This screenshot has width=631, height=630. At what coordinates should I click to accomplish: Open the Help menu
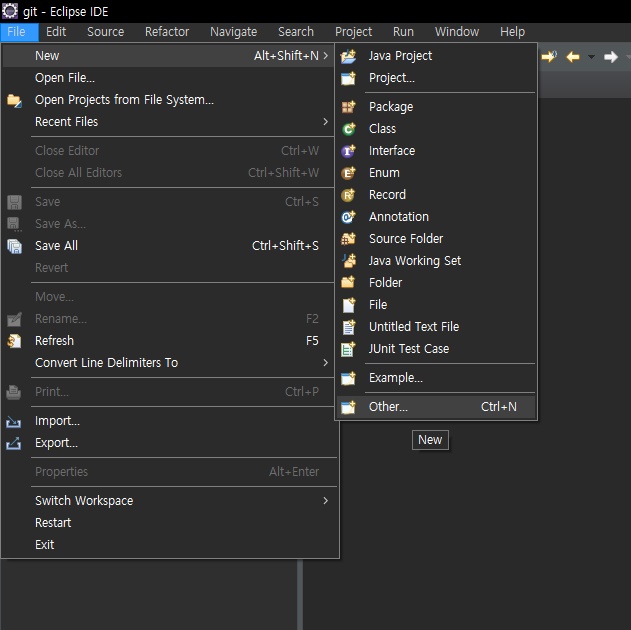pos(513,32)
